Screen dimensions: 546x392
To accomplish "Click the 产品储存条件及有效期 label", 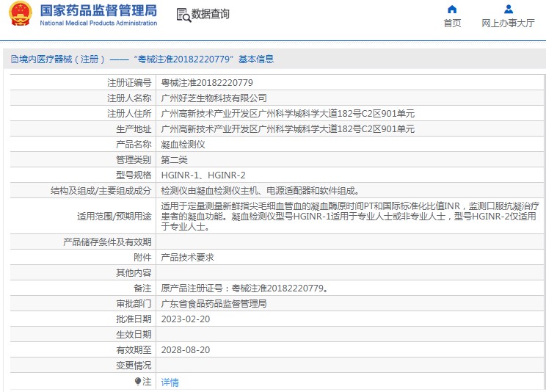I will [x=107, y=242].
